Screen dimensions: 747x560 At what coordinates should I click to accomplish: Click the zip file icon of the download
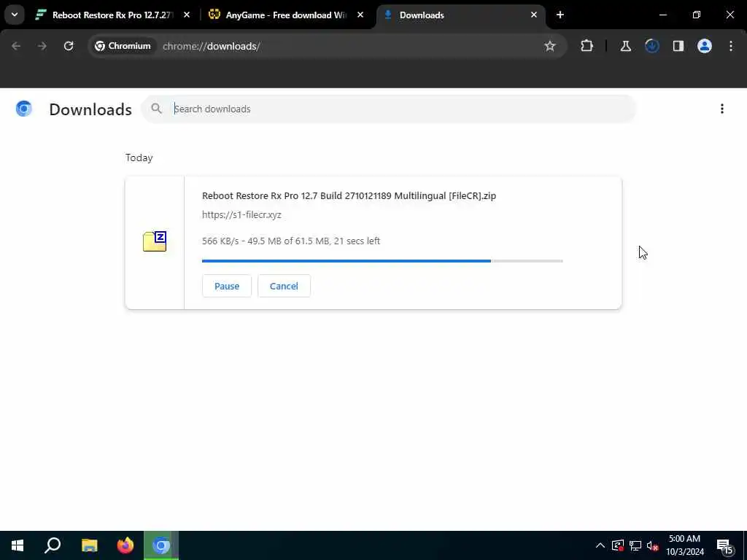pos(155,241)
